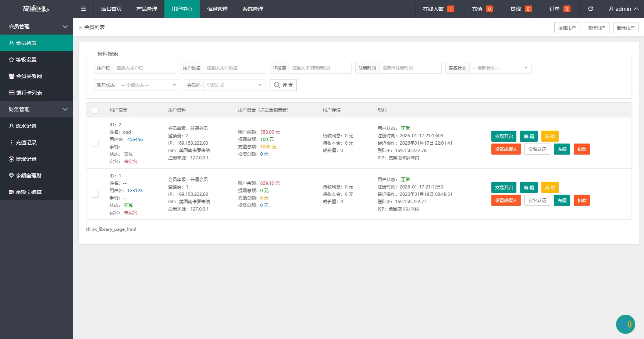This screenshot has width=644, height=339.
Task: Click 交易开启 for user dad
Action: coord(504,136)
